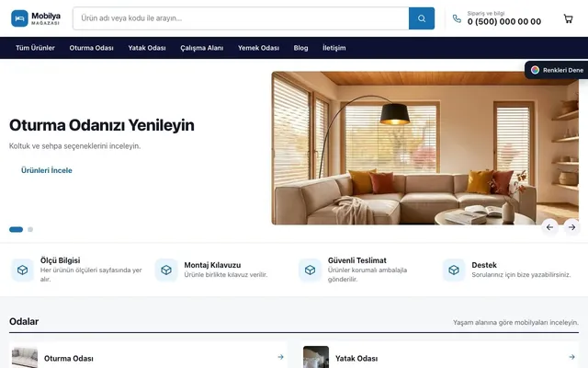
Task: Click the Ölçü Bilgisi heading
Action: pyautogui.click(x=60, y=260)
